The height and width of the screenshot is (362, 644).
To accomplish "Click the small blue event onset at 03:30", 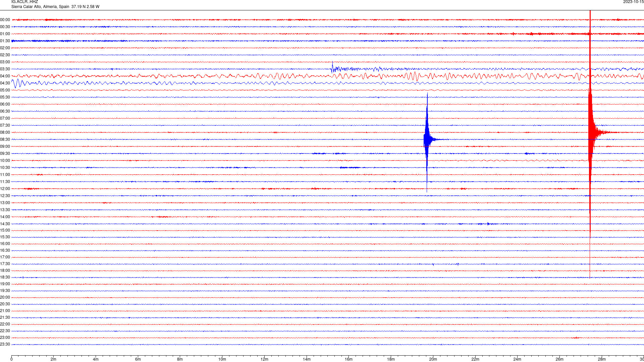I will tap(333, 68).
